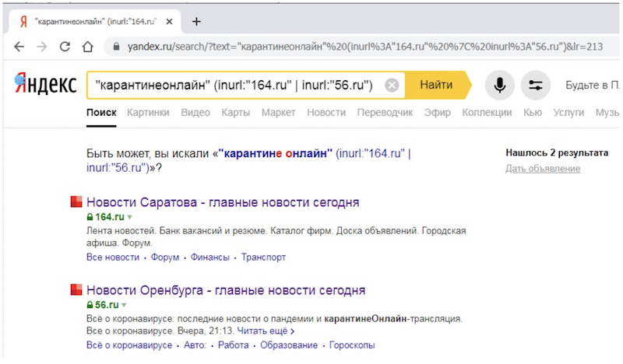The width and height of the screenshot is (623, 364).
Task: Open the Кью tab
Action: (x=533, y=113)
